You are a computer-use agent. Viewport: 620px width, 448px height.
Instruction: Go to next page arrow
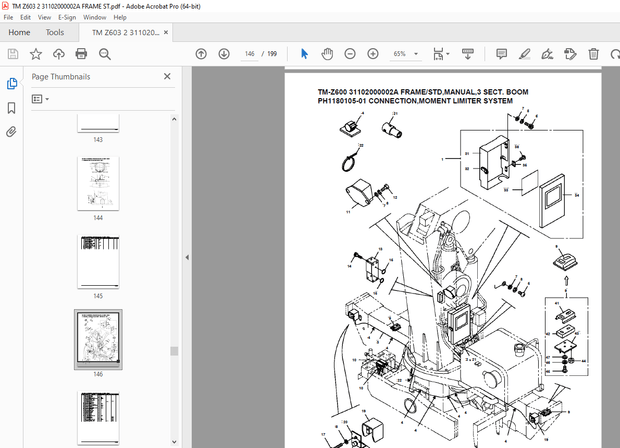(x=224, y=54)
